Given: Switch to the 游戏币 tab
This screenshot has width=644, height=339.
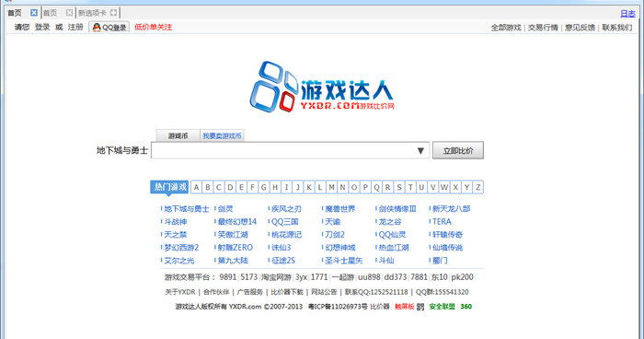Looking at the screenshot, I should coord(178,135).
